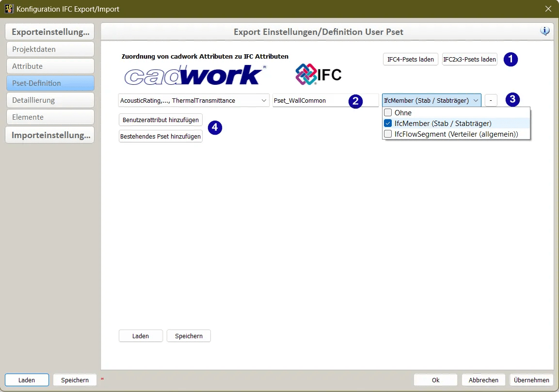Select the Elemente tab in the sidebar
Screen dimensions: 559x392
50,117
